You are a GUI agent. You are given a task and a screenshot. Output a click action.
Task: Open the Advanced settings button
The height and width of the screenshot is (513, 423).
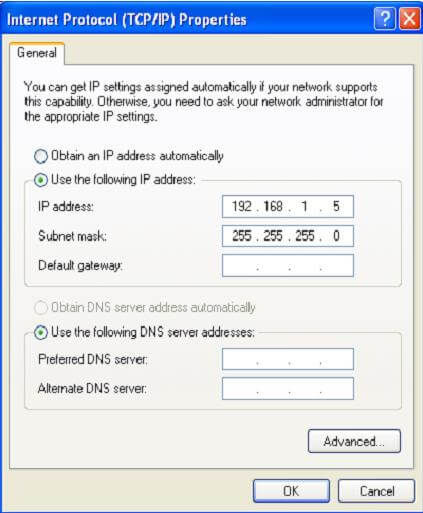pos(354,441)
